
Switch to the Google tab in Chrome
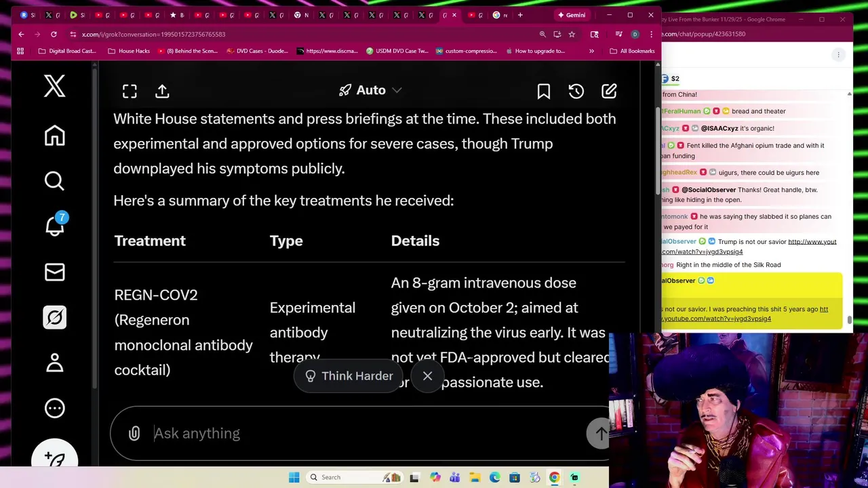500,15
